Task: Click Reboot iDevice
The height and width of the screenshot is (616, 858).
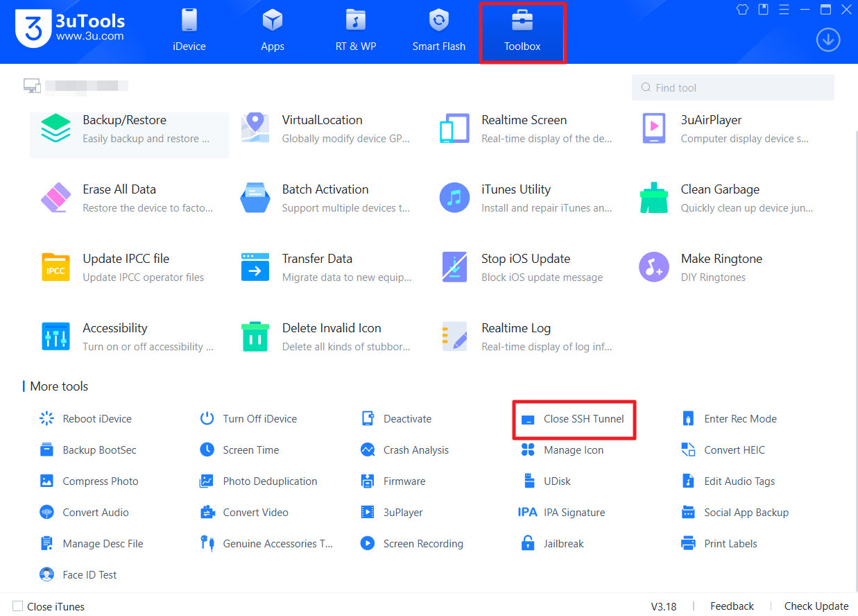Action: tap(85, 419)
